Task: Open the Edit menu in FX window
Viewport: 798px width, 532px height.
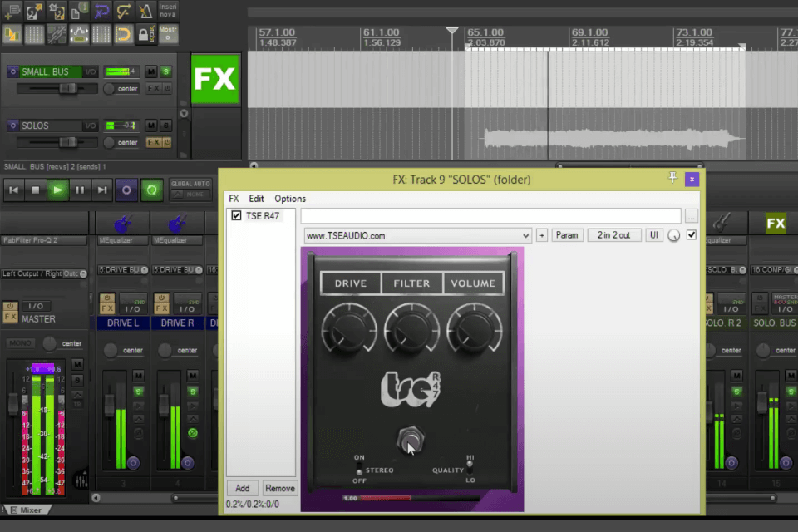Action: [256, 199]
